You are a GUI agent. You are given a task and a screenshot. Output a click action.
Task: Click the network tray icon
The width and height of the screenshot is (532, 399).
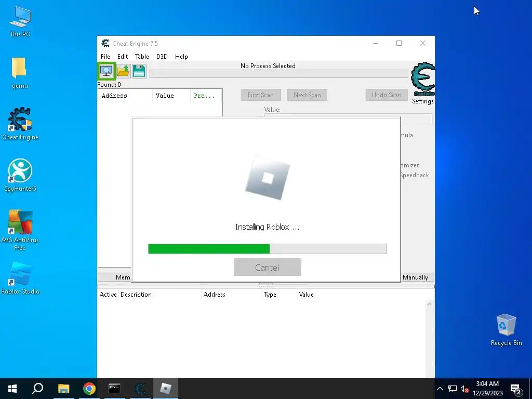(453, 389)
